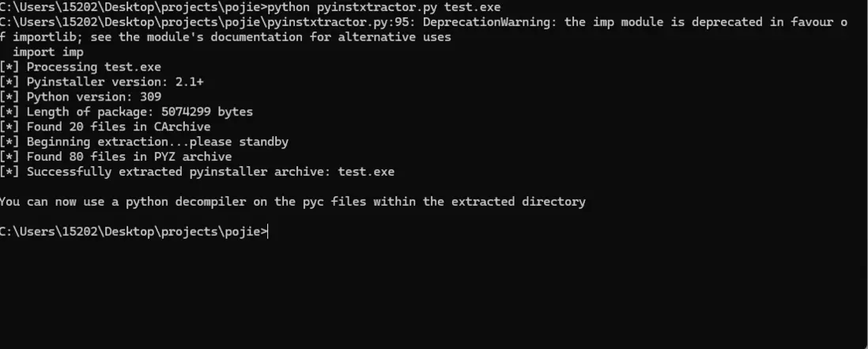
Task: Click "pyinstxtractor.py:95" in the warning path
Action: pos(352,22)
